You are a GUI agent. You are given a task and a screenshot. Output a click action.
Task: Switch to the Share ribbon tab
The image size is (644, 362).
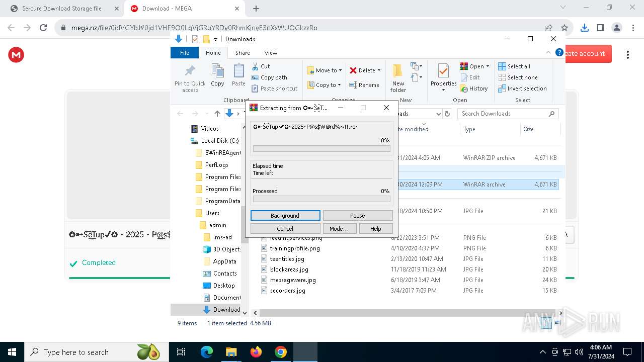click(243, 52)
